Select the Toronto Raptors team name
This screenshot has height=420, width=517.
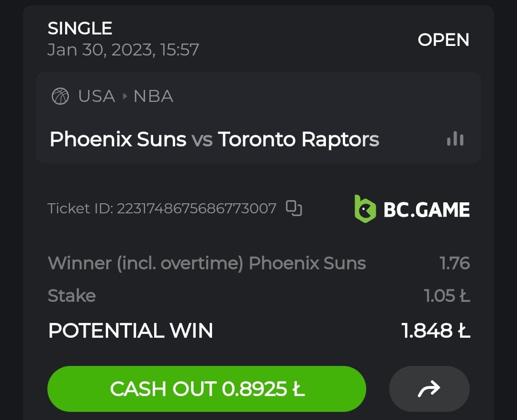[x=299, y=139]
